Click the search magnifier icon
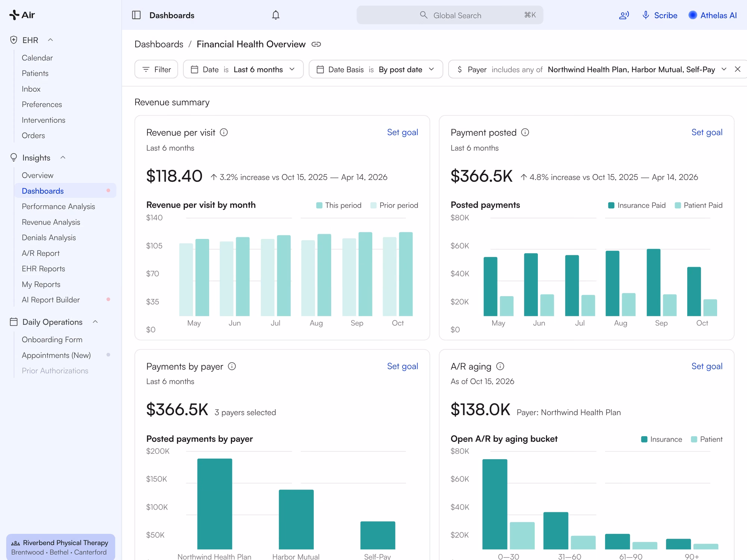Viewport: 747px width, 560px height. coord(424,15)
